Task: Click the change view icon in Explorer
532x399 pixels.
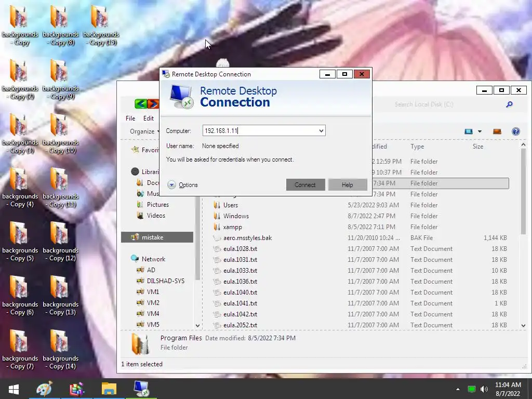Action: [x=469, y=131]
